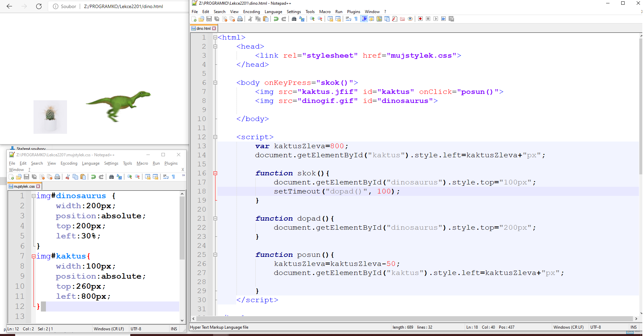
Task: Click Save icon in mujstylek.css window toolbar
Action: click(26, 177)
